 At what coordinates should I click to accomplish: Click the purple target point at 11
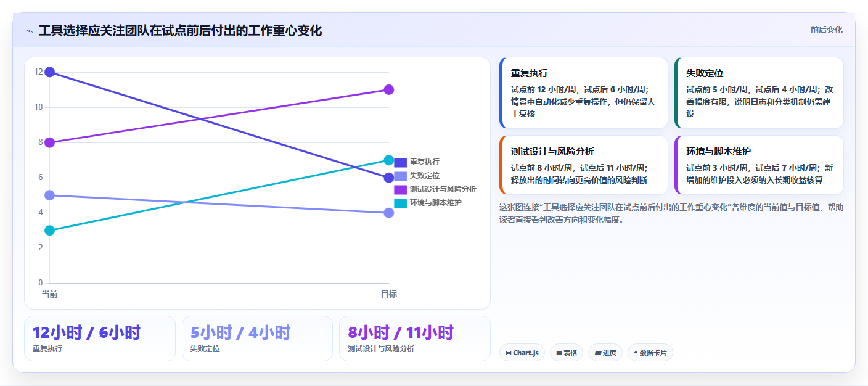point(389,90)
